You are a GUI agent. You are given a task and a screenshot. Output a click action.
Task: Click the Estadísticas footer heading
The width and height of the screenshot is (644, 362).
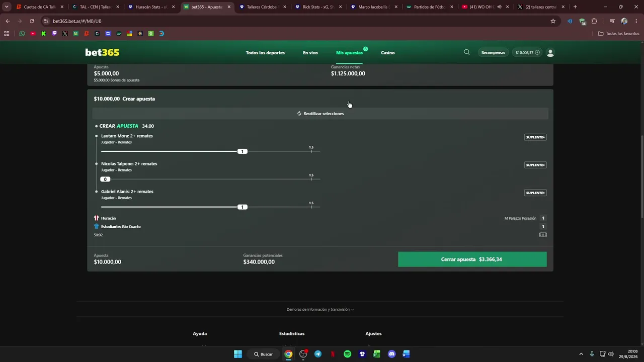[x=292, y=333]
